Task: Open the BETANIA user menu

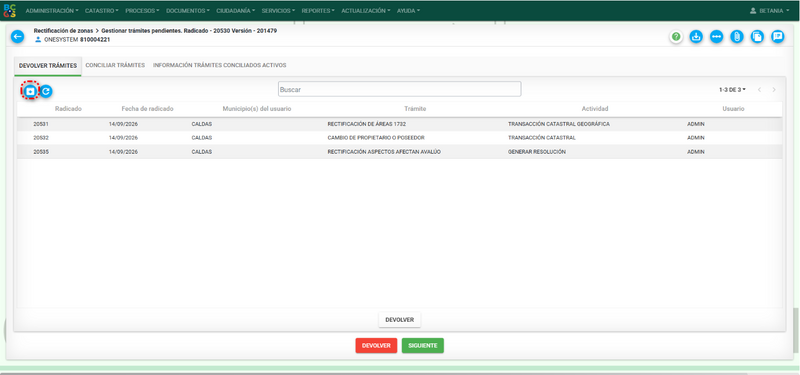Action: (769, 11)
